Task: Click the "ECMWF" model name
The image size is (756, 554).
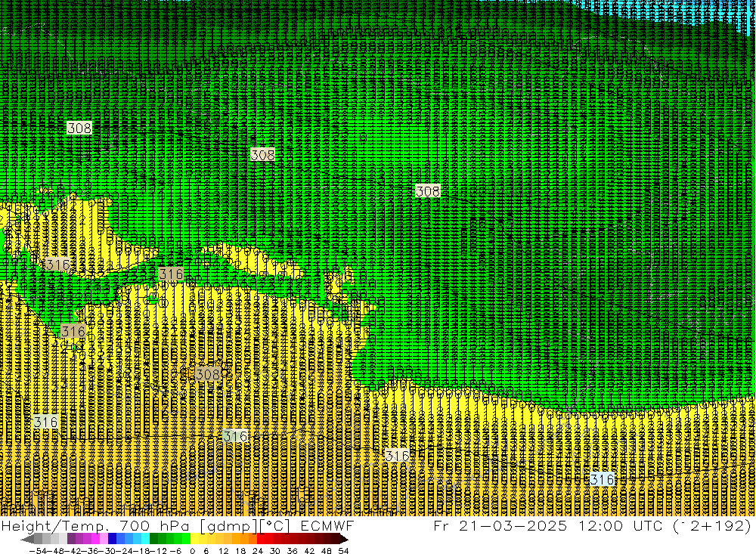Action: coord(327,525)
